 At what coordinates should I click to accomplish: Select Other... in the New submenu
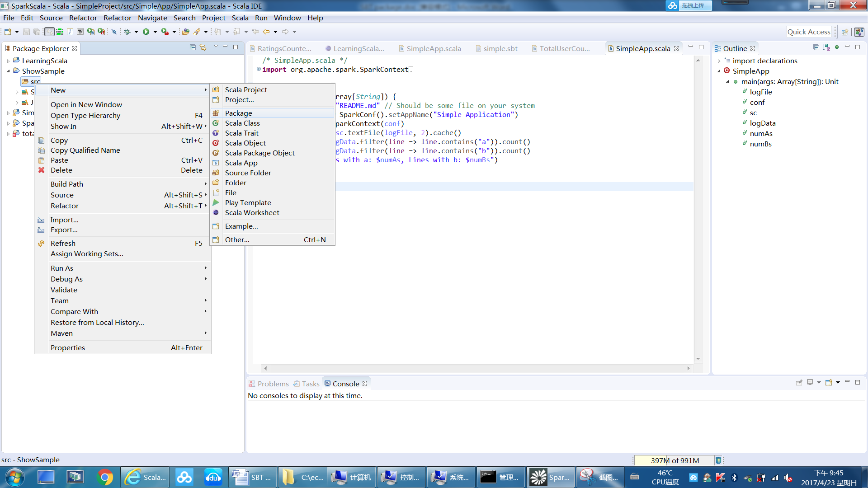coord(273,239)
